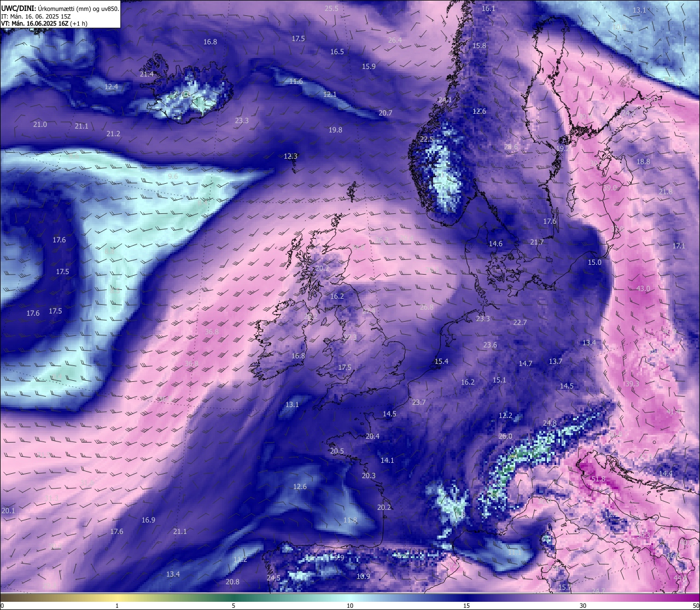The height and width of the screenshot is (610, 700).
Task: Click the 23.6 value label
Action: click(x=490, y=345)
